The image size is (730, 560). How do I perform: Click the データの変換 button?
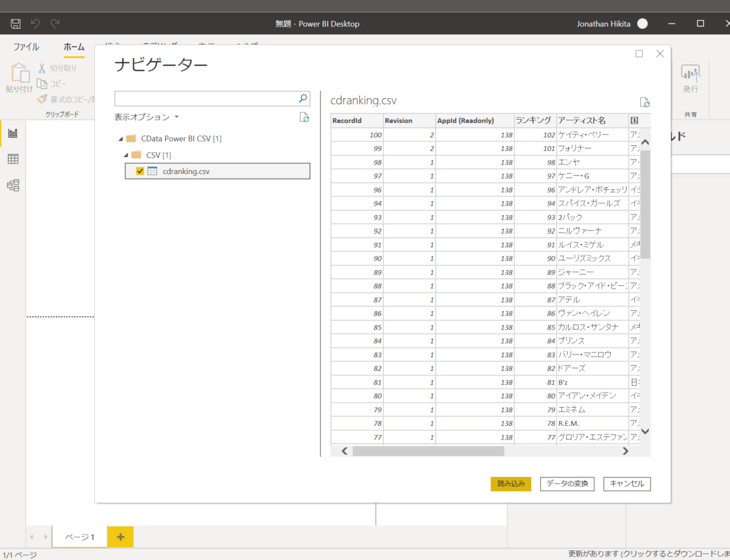[567, 483]
